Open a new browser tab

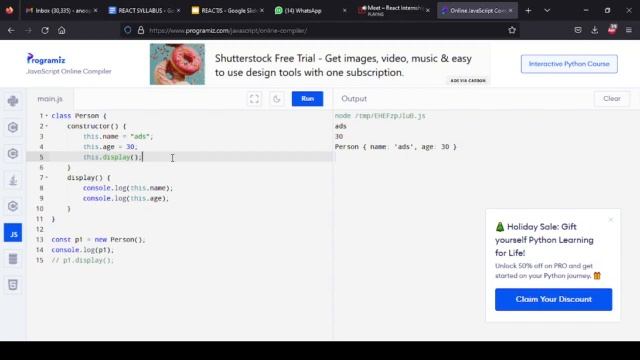click(x=528, y=11)
